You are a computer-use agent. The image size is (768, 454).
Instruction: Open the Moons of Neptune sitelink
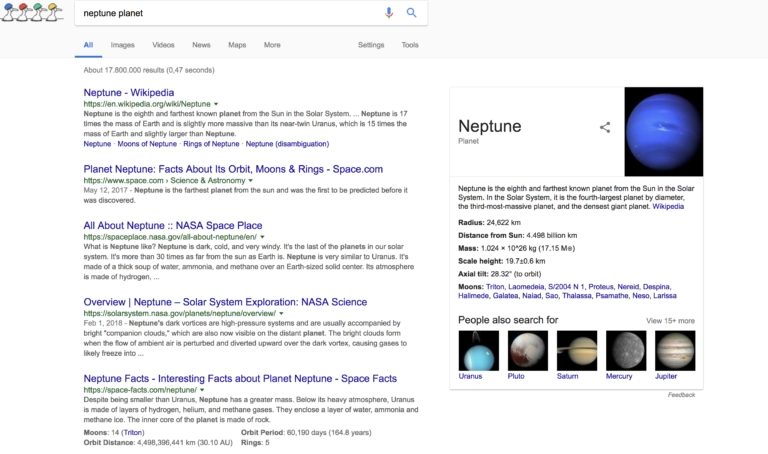point(147,144)
